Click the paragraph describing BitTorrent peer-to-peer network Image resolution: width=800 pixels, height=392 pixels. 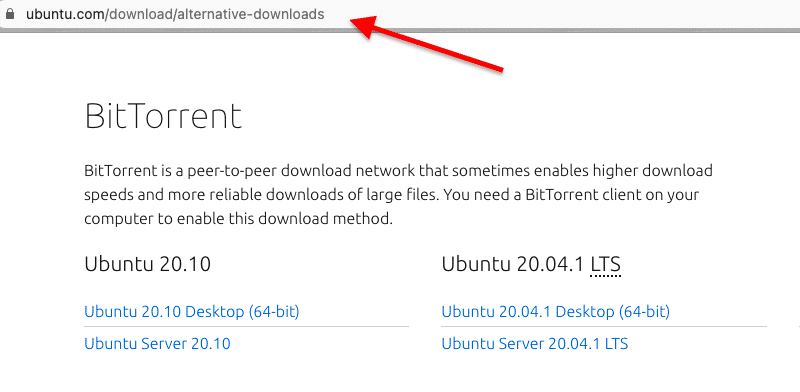pos(398,195)
